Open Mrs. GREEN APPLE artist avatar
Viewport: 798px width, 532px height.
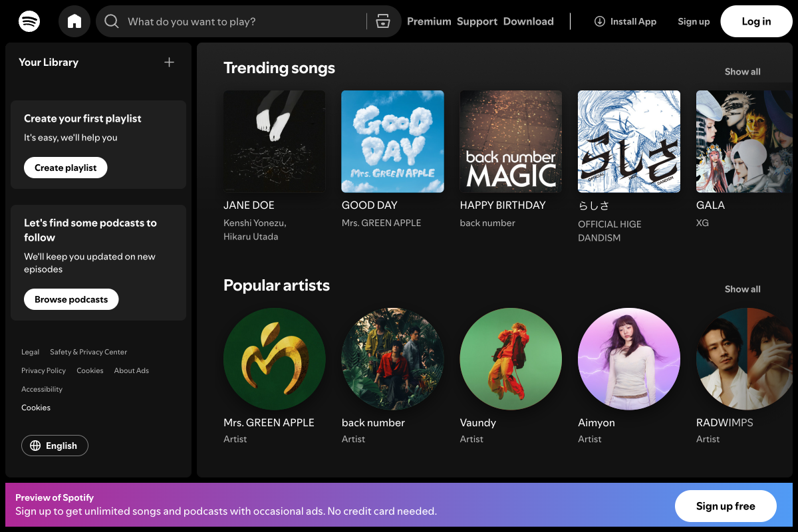[x=275, y=359]
